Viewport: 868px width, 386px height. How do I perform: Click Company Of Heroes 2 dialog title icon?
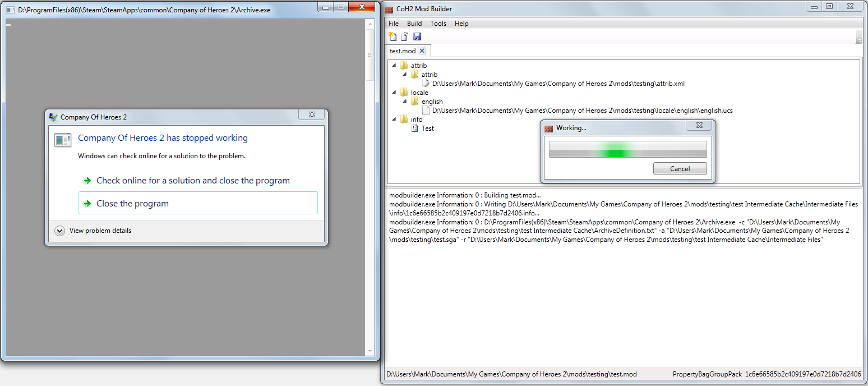tap(53, 117)
